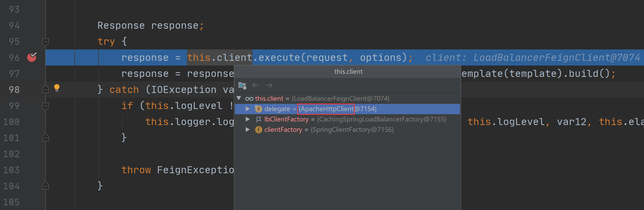644x210 pixels.
Task: Click the flag icon next to lbClientFactory
Action: pyautogui.click(x=258, y=119)
